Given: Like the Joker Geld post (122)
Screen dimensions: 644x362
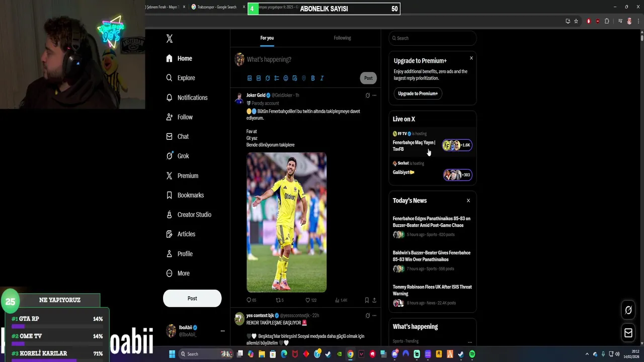Looking at the screenshot, I should [x=311, y=300].
